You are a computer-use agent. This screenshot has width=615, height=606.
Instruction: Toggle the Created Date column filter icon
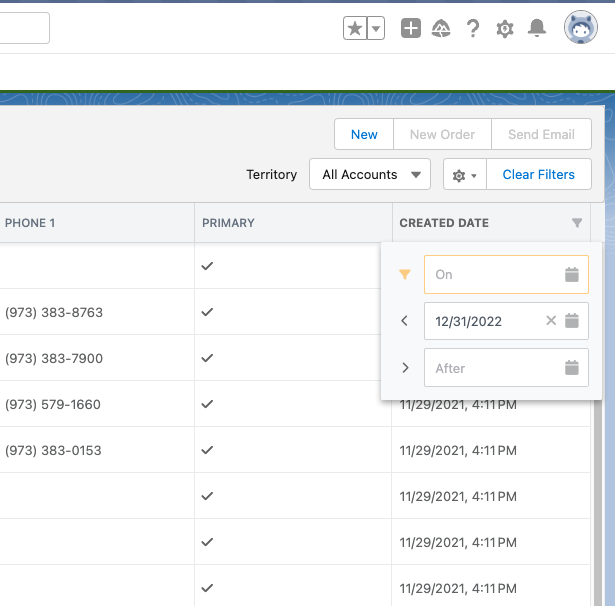coord(577,223)
